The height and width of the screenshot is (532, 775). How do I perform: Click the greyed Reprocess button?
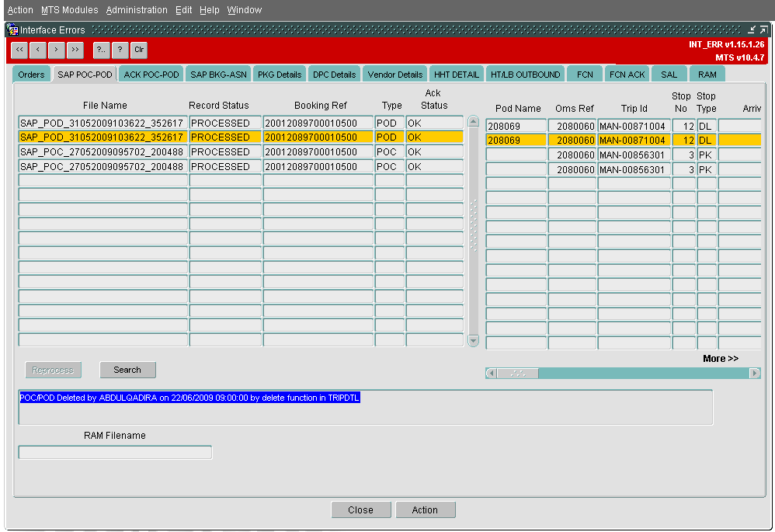[x=53, y=370]
